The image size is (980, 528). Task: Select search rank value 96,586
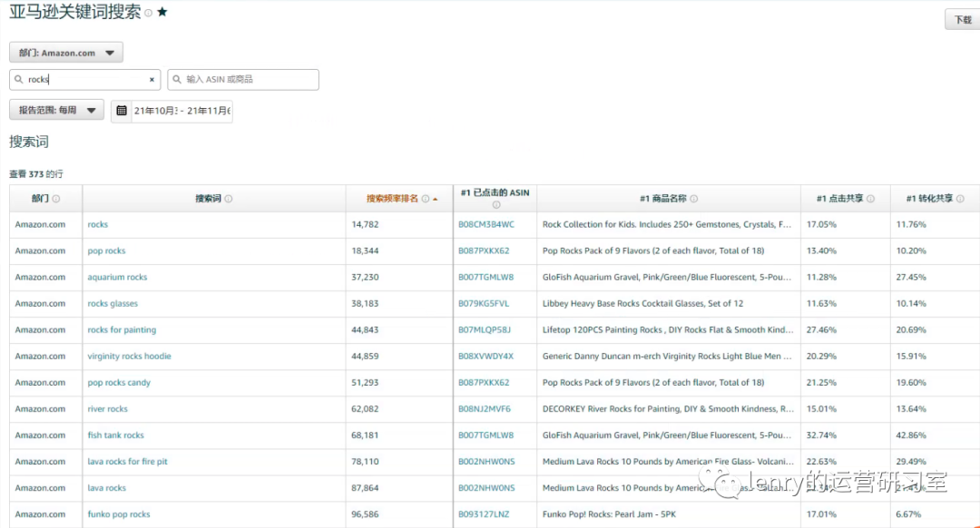click(x=365, y=513)
